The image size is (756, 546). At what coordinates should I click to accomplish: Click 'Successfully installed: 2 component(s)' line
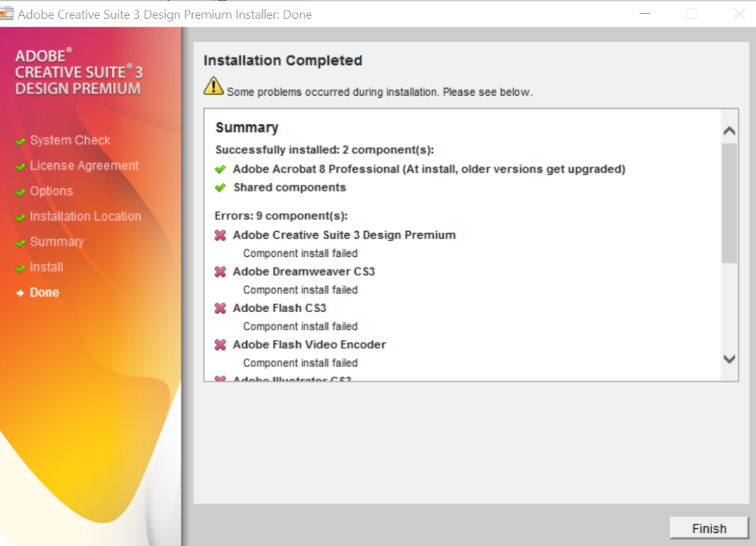(325, 150)
